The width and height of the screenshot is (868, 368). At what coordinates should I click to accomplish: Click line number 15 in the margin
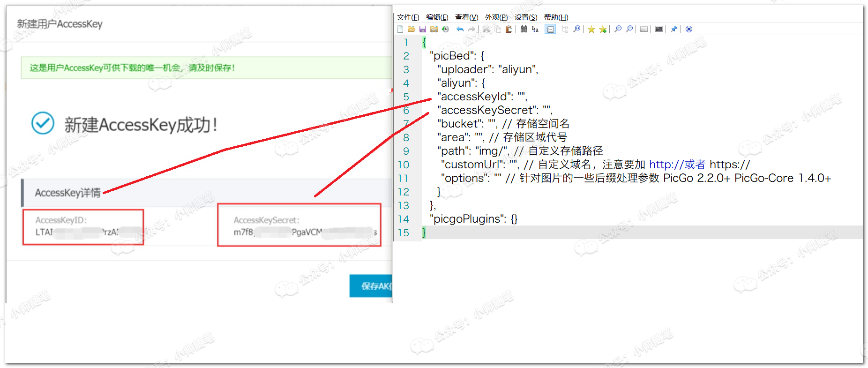(404, 233)
